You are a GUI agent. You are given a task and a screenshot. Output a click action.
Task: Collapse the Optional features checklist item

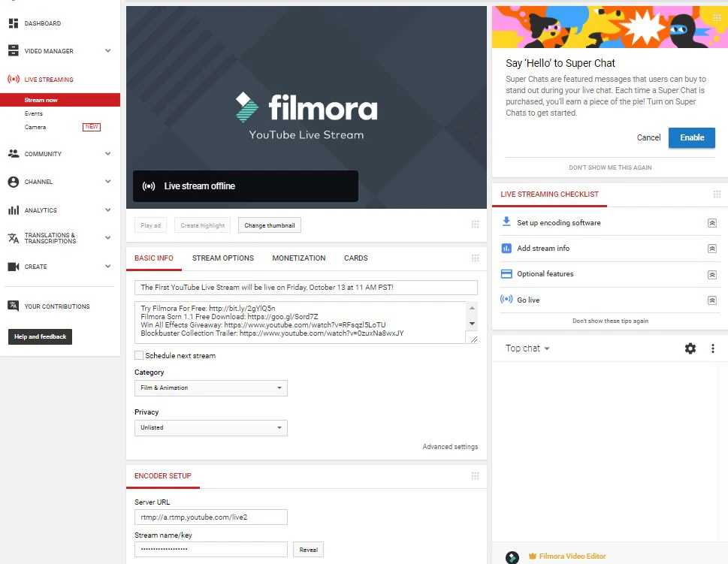[x=711, y=274]
